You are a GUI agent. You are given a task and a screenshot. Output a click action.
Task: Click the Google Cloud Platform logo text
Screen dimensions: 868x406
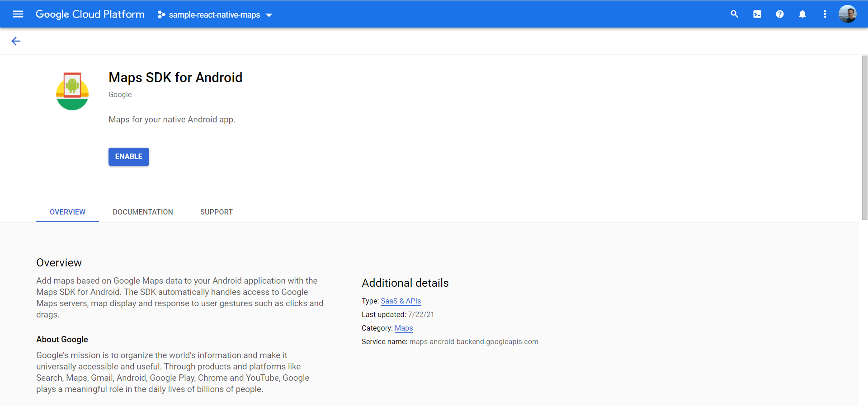[x=90, y=14]
